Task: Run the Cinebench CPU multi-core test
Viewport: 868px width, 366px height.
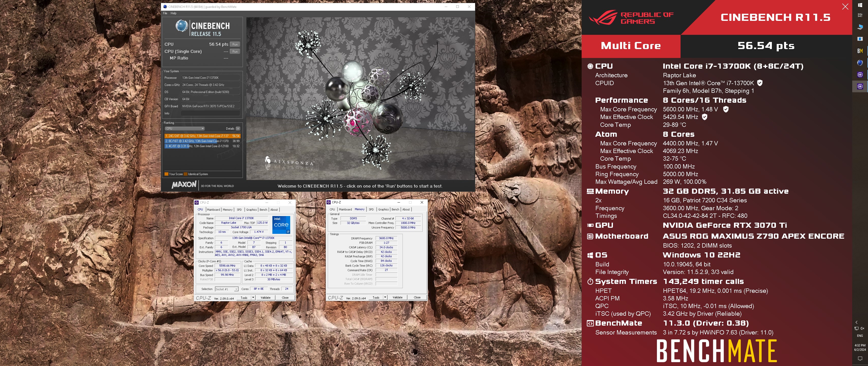Action: (235, 44)
